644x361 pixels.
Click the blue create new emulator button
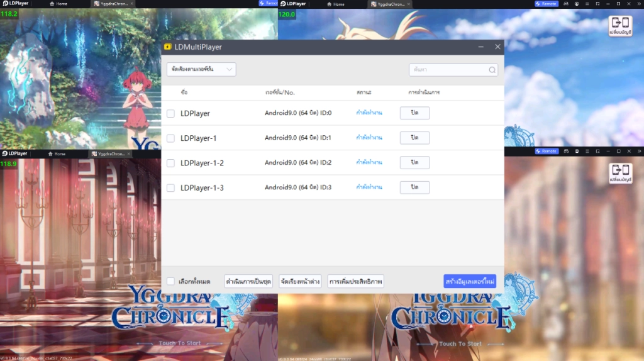(470, 281)
